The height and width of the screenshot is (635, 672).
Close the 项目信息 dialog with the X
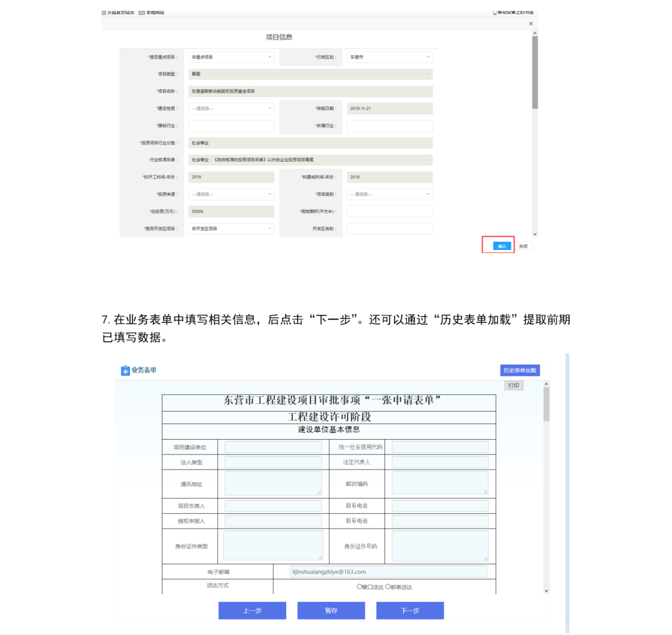(531, 24)
